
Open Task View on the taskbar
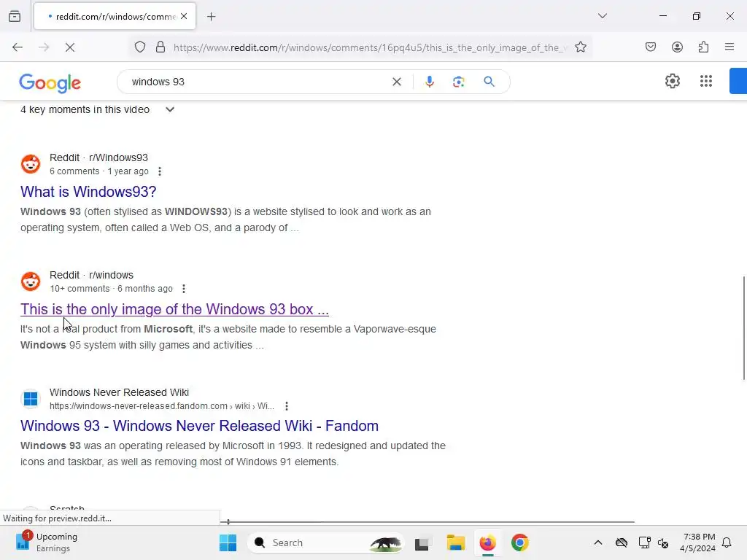click(422, 542)
